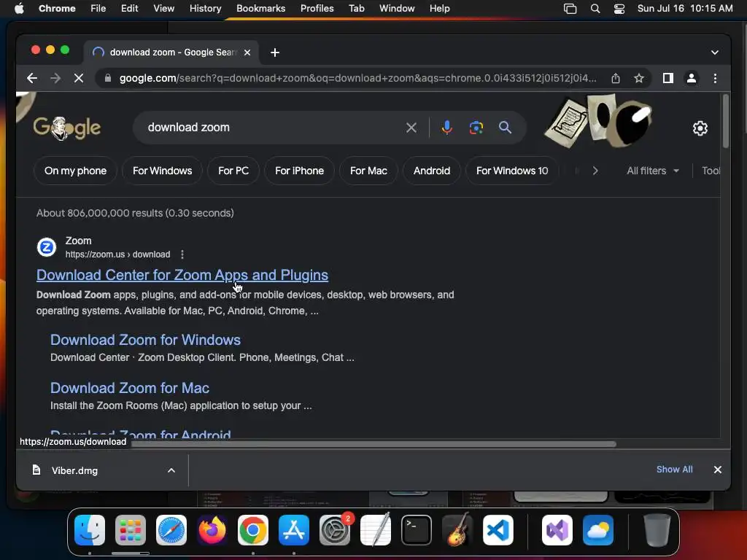747x560 pixels.
Task: Open Launchpad from the Dock
Action: [x=131, y=530]
